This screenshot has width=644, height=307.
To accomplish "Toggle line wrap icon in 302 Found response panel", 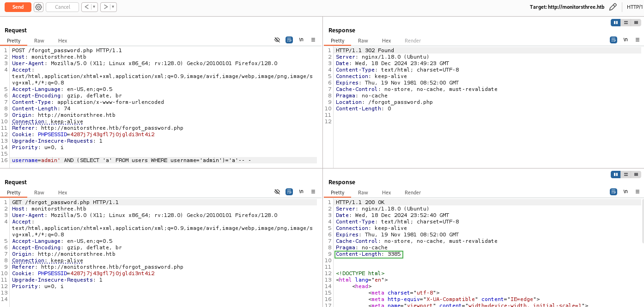I will point(614,40).
